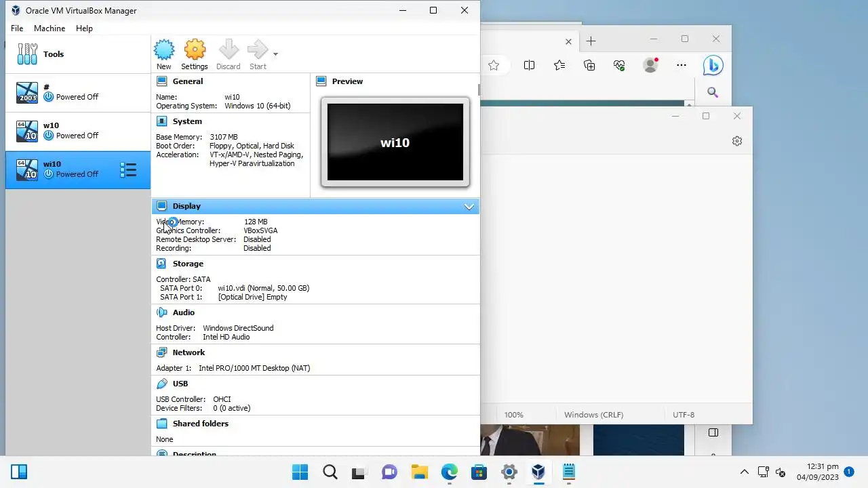Open Collections in Edge toolbar
This screenshot has width=868, height=488.
(x=589, y=65)
